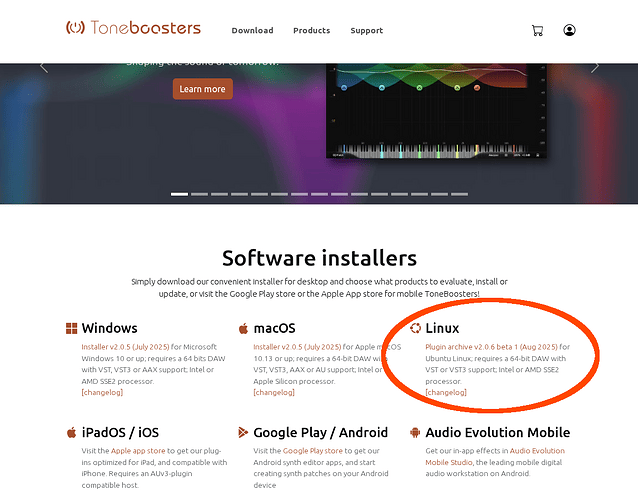Click the macOS apple icon
This screenshot has height=500, width=638.
point(243,328)
